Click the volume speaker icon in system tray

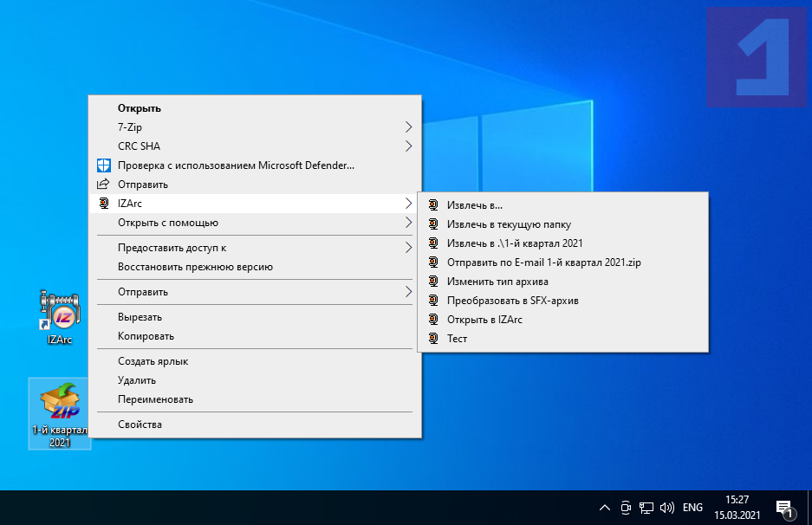coord(666,508)
